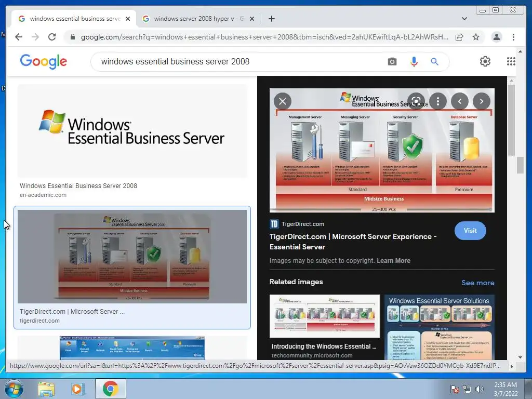Click Chrome taskbar icon
Screen dimensions: 532x399
(110, 389)
